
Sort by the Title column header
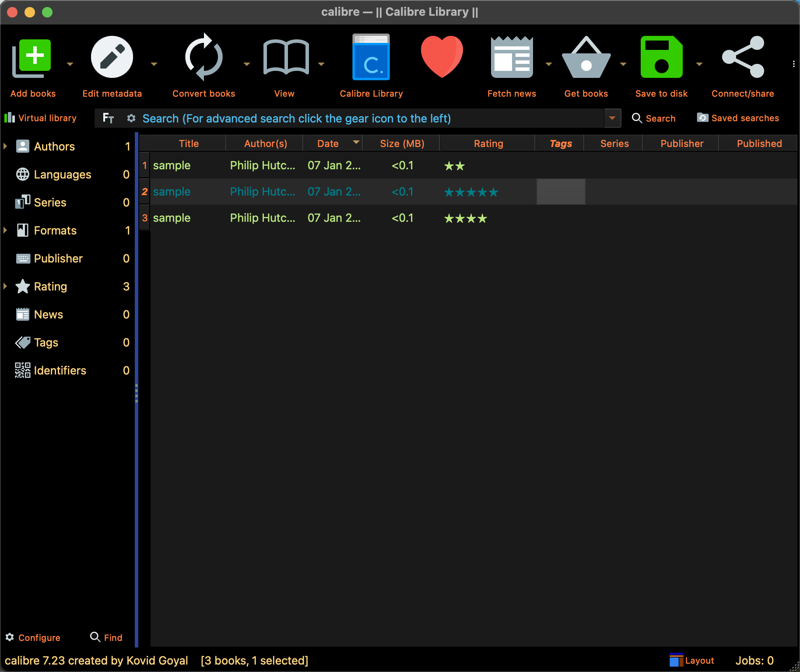(x=189, y=143)
